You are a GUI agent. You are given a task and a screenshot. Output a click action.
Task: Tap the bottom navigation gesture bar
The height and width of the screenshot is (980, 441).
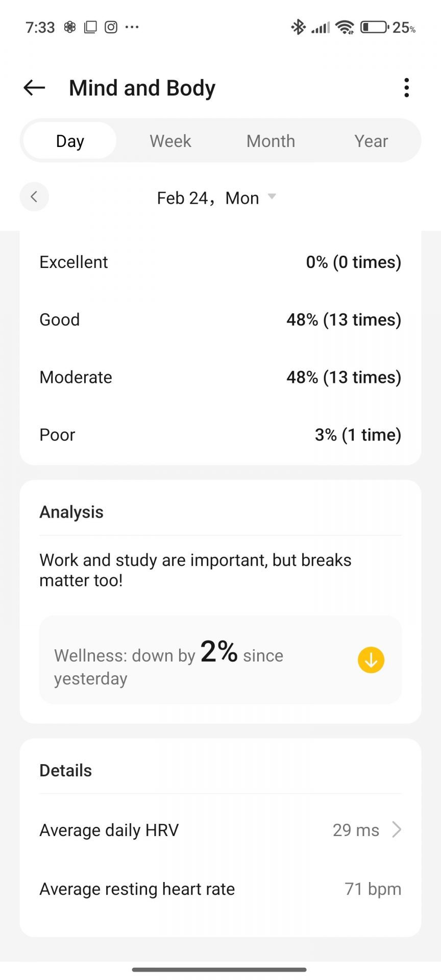pyautogui.click(x=219, y=969)
